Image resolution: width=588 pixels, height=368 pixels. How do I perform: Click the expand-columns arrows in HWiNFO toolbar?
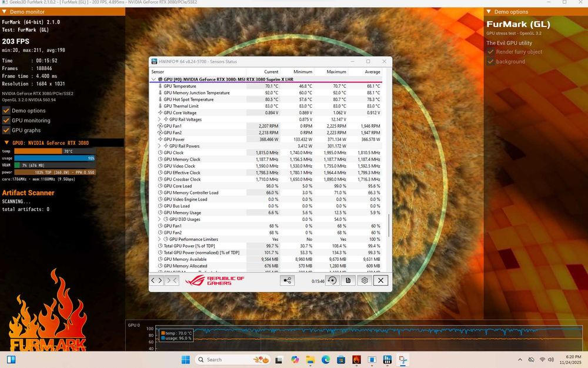tap(156, 280)
